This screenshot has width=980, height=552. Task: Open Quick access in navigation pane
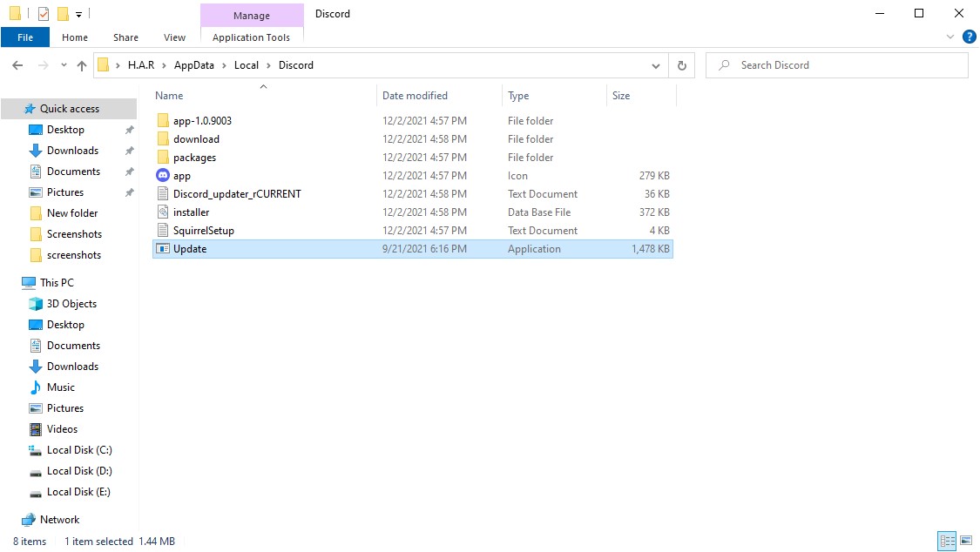[70, 109]
